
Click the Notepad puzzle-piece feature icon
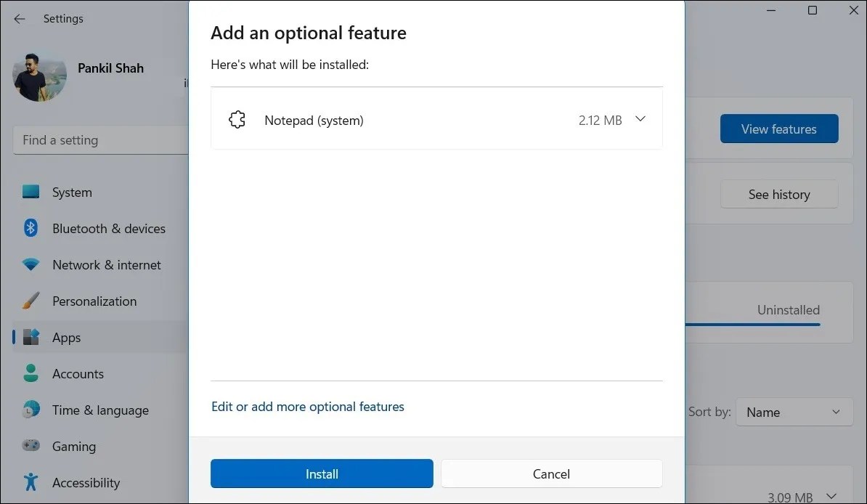coord(237,119)
